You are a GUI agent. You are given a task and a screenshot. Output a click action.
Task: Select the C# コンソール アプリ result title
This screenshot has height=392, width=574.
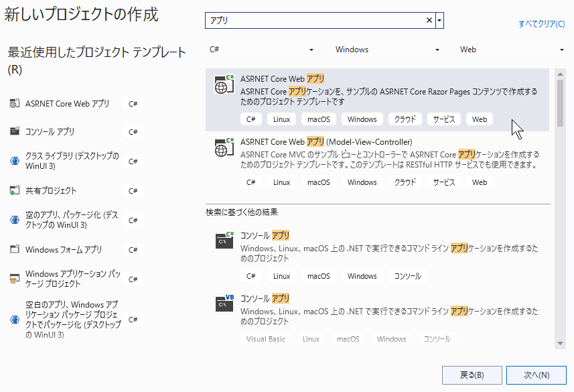pos(265,235)
